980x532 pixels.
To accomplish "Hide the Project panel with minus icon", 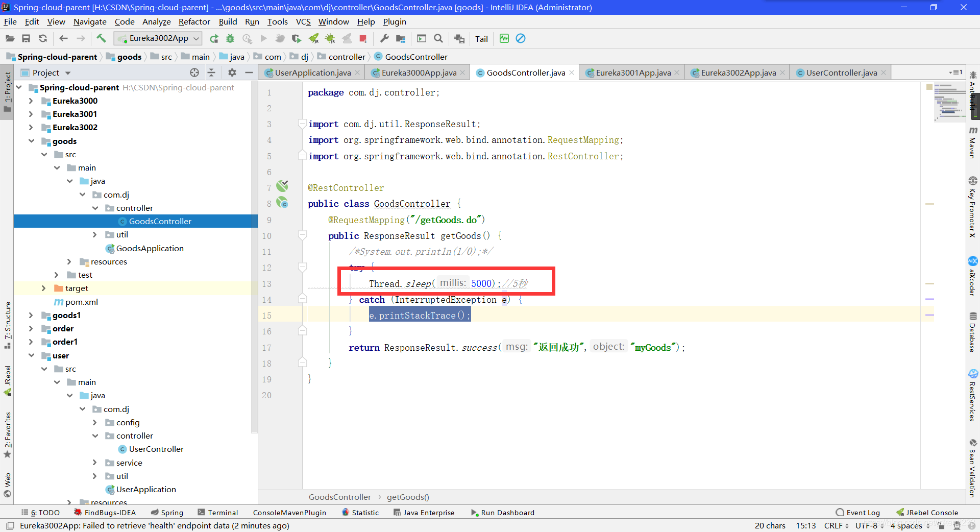I will tap(249, 72).
